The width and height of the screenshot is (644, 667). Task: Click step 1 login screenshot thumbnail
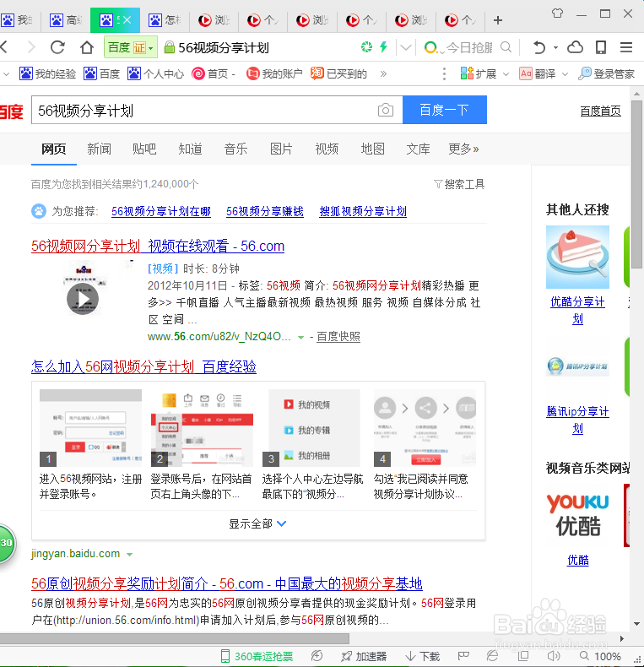tap(90, 427)
